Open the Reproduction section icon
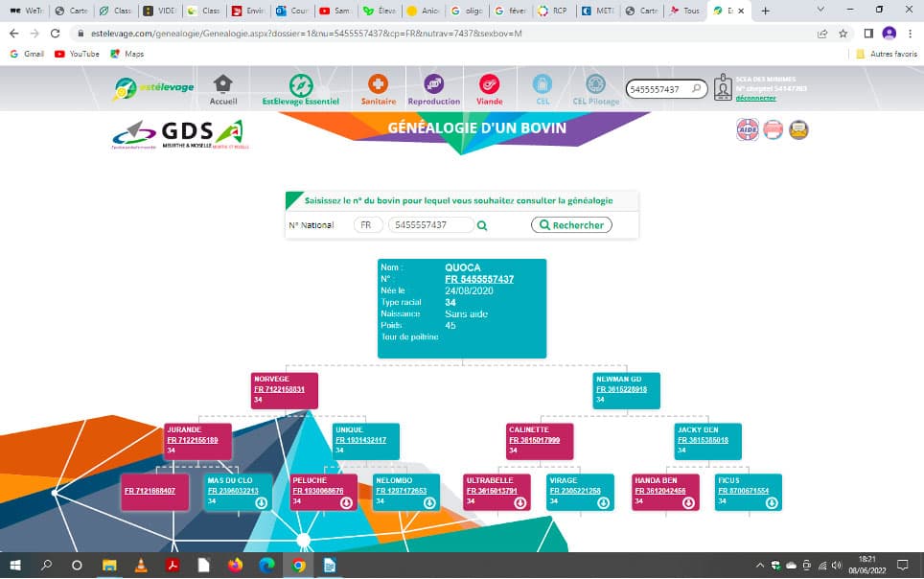 [x=433, y=85]
